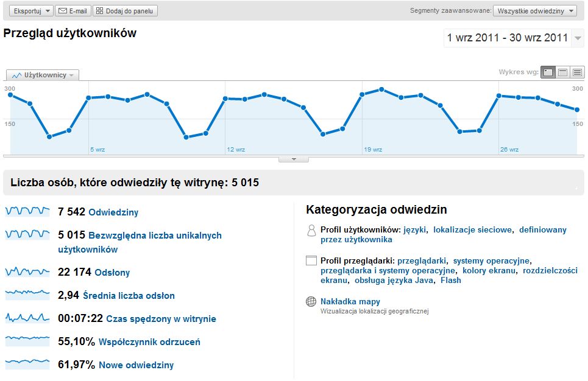The height and width of the screenshot is (381, 588).
Task: Click the Współczynnik odrzuceń sparkline
Action: pyautogui.click(x=27, y=340)
